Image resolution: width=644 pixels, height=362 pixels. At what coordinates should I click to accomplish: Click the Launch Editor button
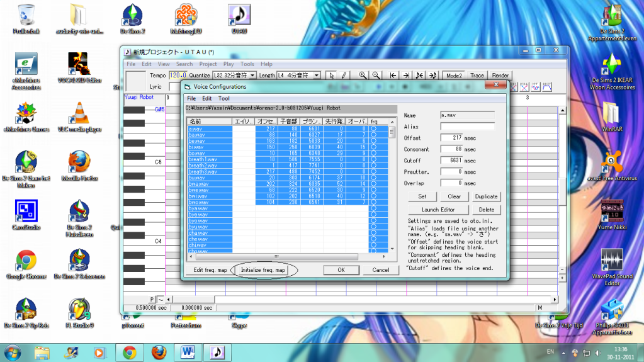coord(438,210)
